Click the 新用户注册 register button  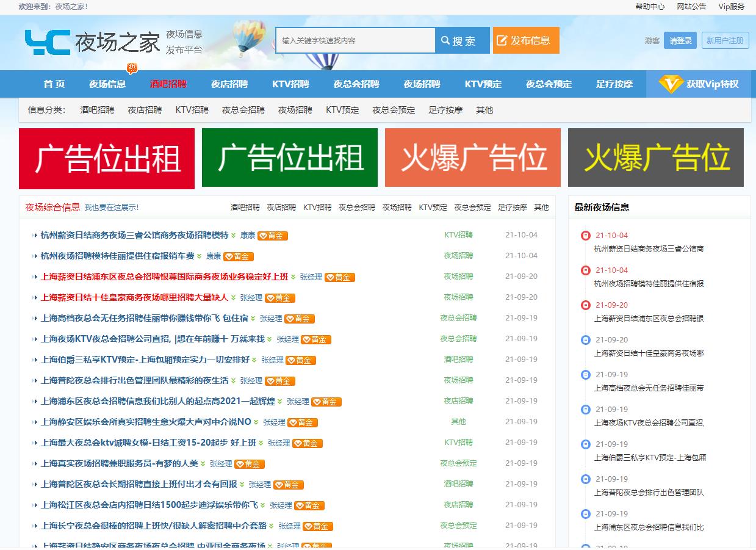[725, 41]
